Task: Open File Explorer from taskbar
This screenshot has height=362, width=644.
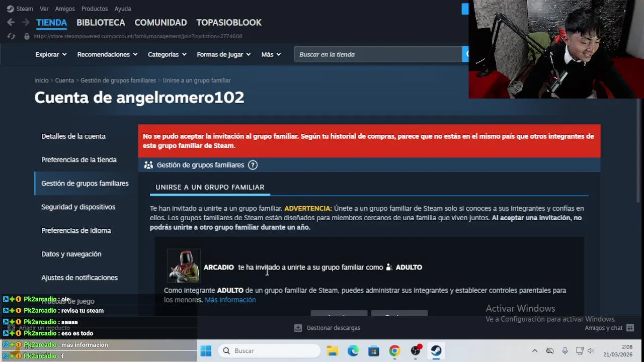Action: [x=332, y=350]
